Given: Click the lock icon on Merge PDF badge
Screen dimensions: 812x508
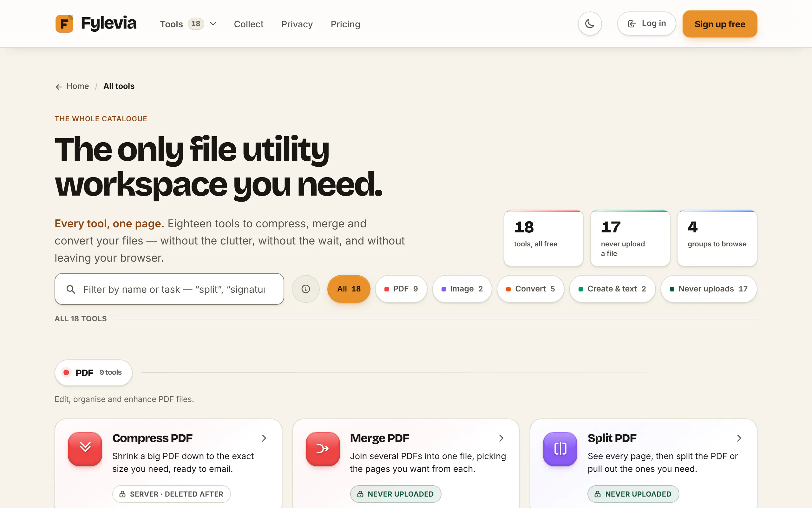Looking at the screenshot, I should coord(360,494).
